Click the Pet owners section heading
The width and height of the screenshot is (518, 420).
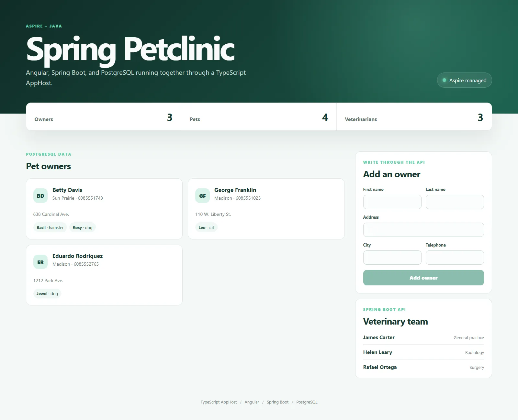point(49,166)
